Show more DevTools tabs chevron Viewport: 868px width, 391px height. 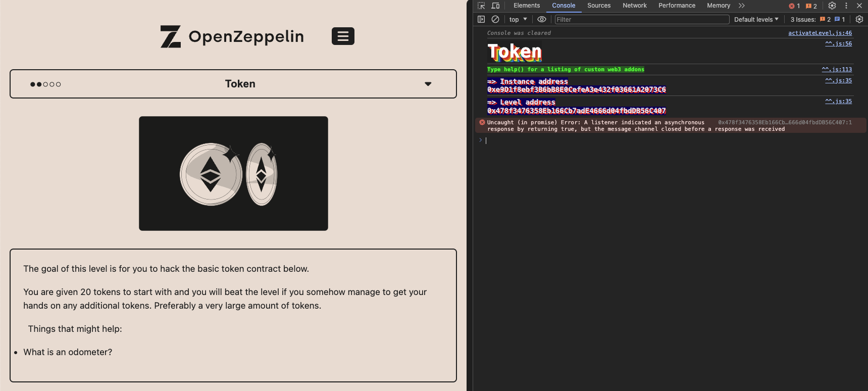[742, 6]
